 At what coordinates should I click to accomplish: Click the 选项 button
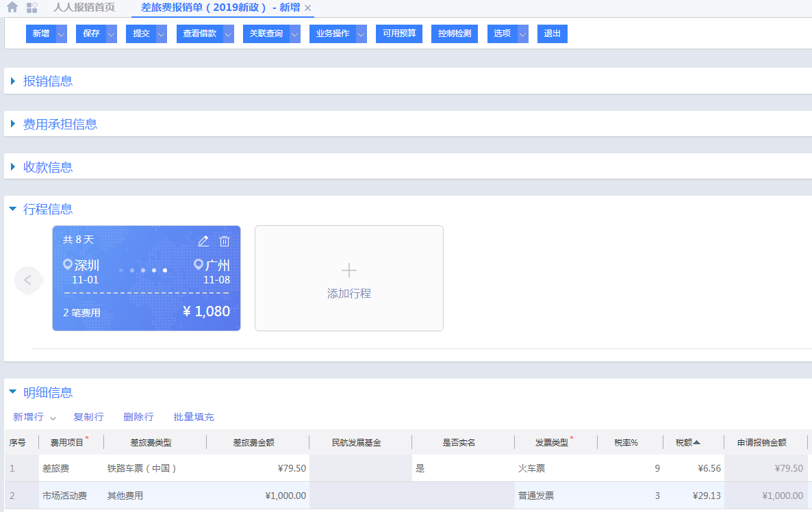[503, 34]
